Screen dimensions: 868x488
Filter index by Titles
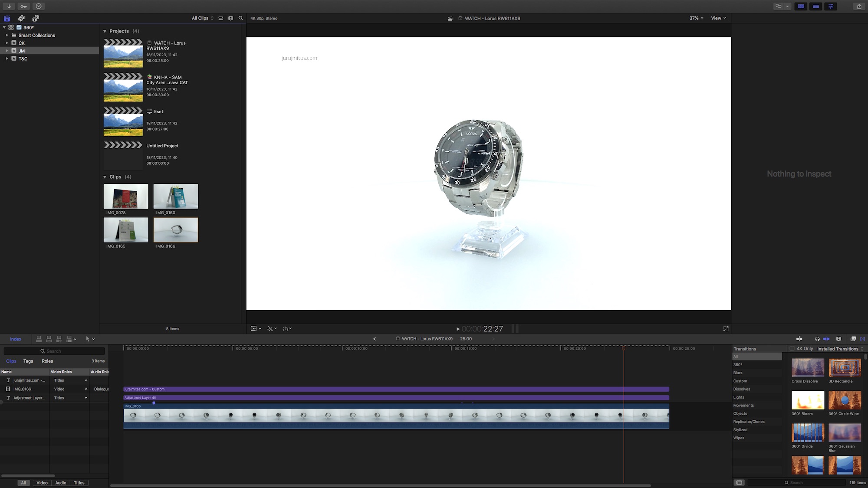pos(79,483)
